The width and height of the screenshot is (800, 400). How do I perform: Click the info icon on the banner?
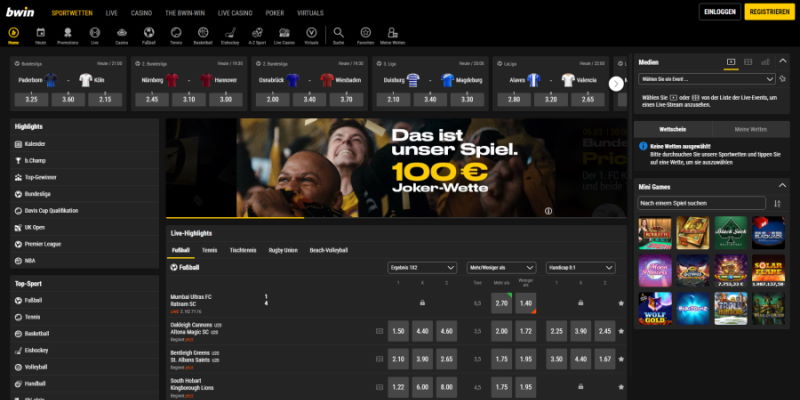tap(548, 211)
